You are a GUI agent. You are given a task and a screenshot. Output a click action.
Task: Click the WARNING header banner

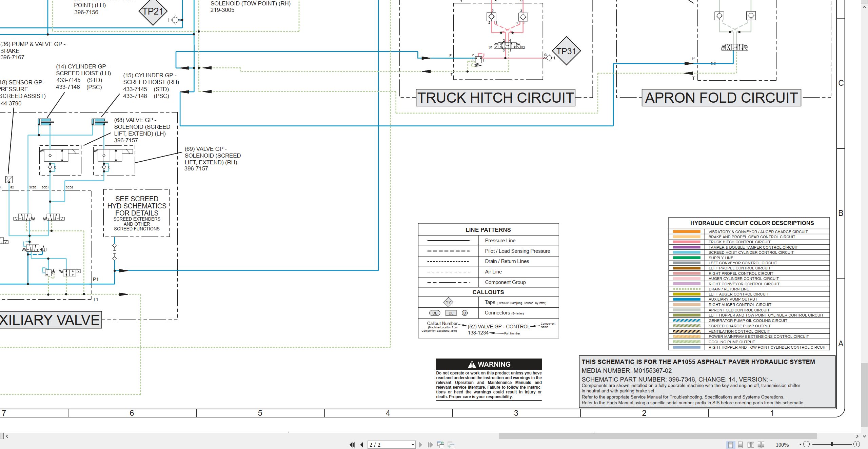coord(489,364)
